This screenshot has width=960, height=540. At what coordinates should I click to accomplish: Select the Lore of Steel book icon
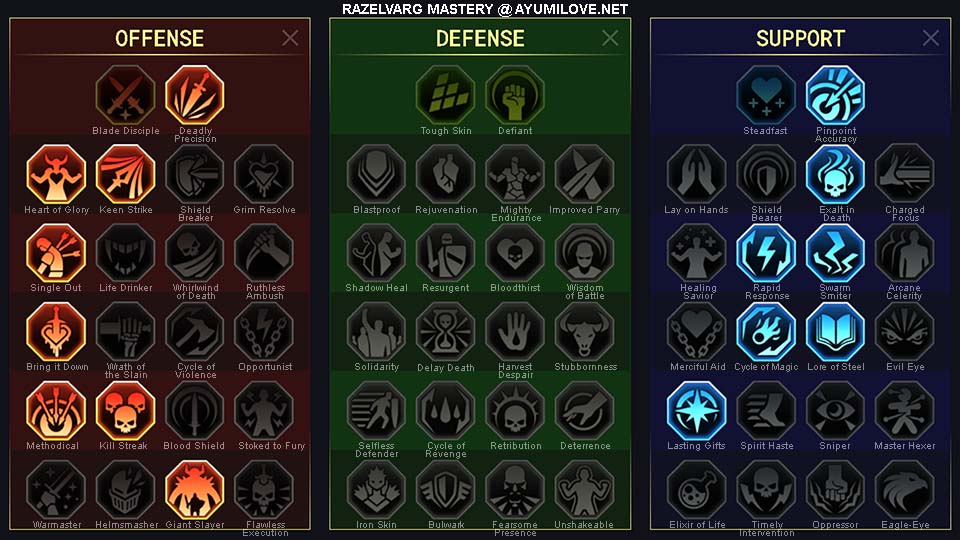point(835,332)
